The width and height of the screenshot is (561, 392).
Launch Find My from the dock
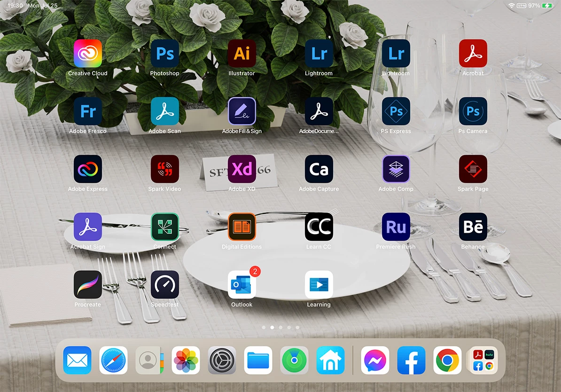(294, 360)
